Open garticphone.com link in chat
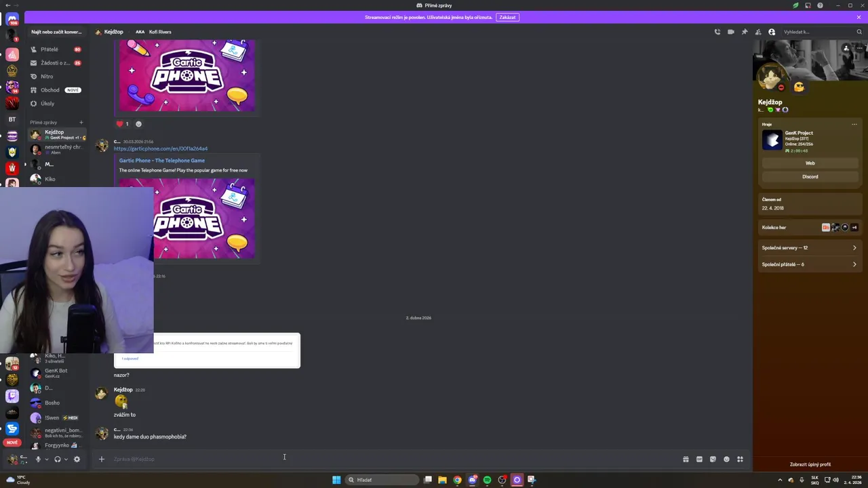Viewport: 868px width, 488px height. point(161,148)
